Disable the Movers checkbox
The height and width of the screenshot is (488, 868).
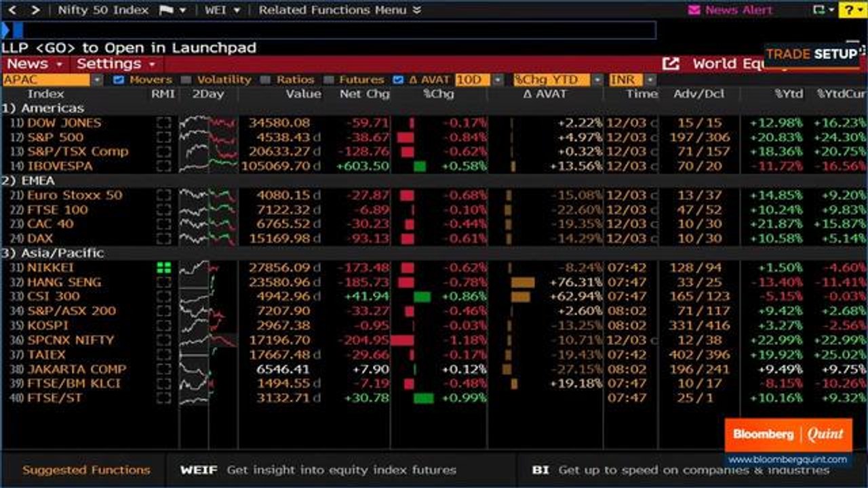(x=119, y=80)
